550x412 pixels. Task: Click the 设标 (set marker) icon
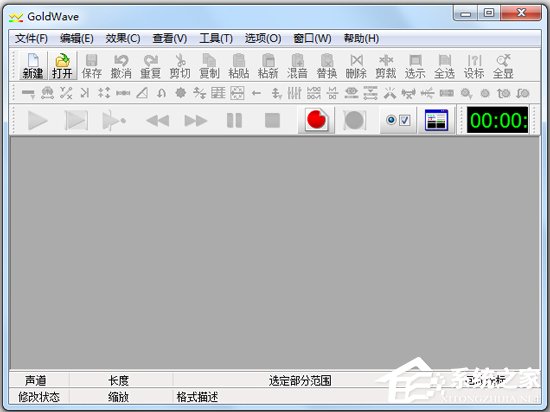pos(474,60)
